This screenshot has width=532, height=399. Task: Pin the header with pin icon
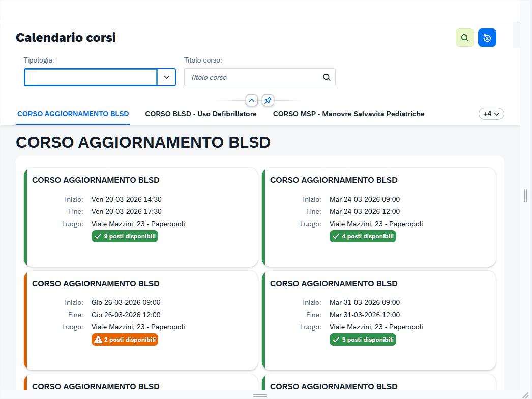click(x=268, y=100)
